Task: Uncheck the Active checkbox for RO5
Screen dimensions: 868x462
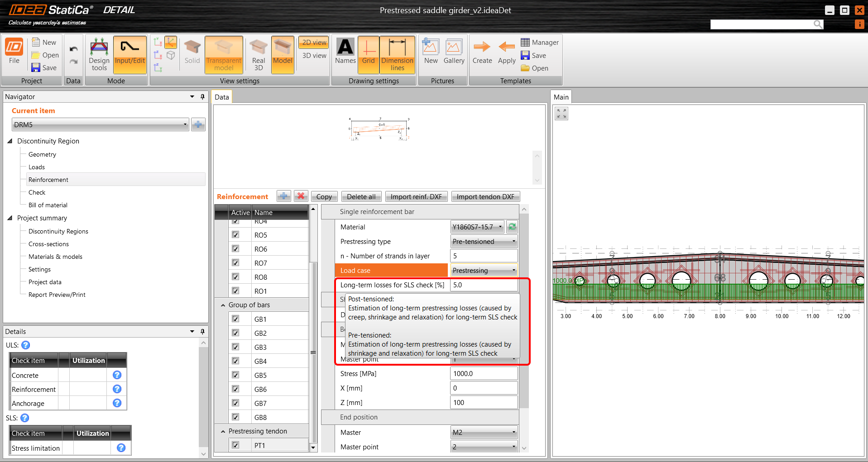Action: pyautogui.click(x=235, y=235)
